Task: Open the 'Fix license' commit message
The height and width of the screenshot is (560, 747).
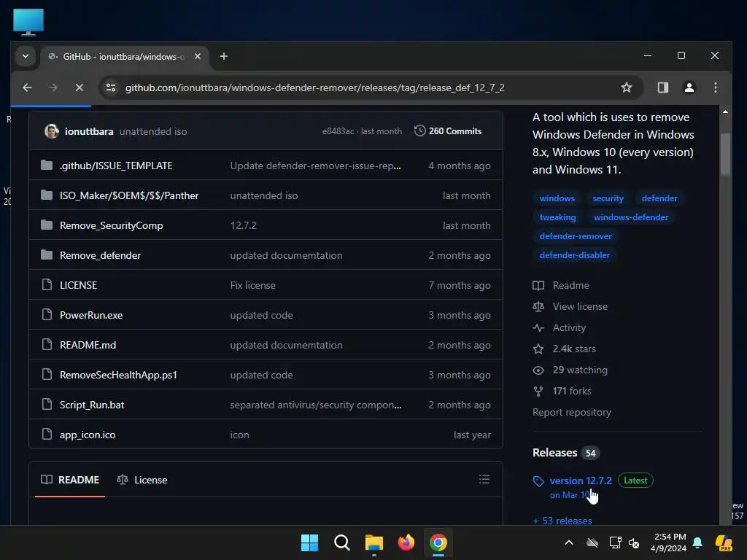Action: (252, 285)
